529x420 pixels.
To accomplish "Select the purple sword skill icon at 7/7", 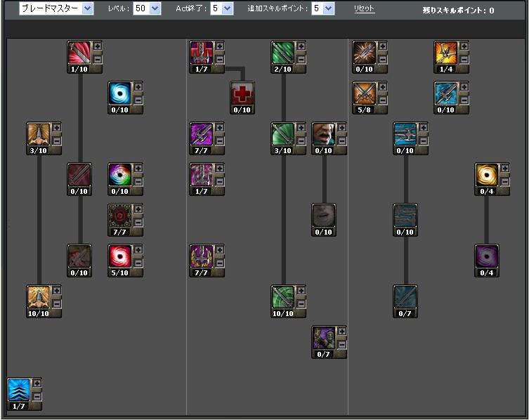I will 202,134.
